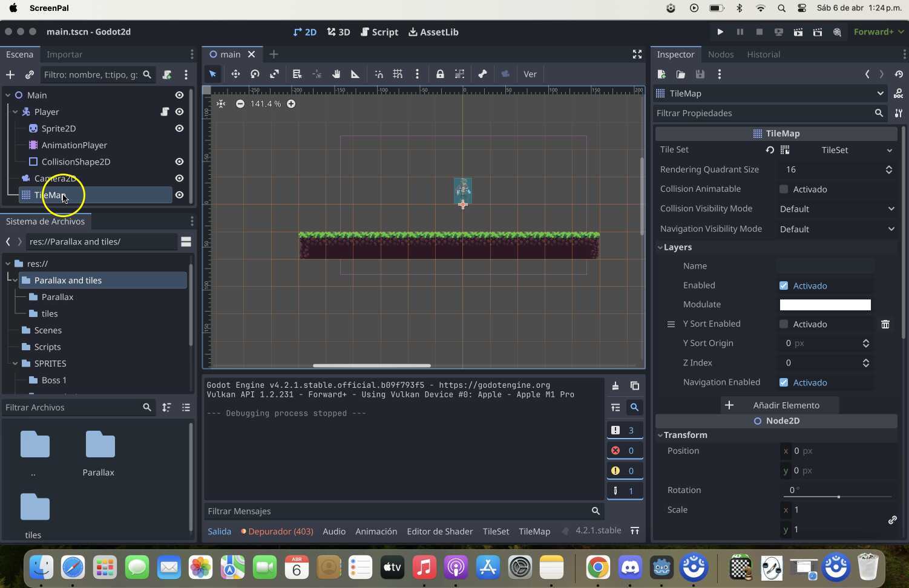Zoom in the 2D viewport
Viewport: 909px width, 588px height.
click(291, 103)
